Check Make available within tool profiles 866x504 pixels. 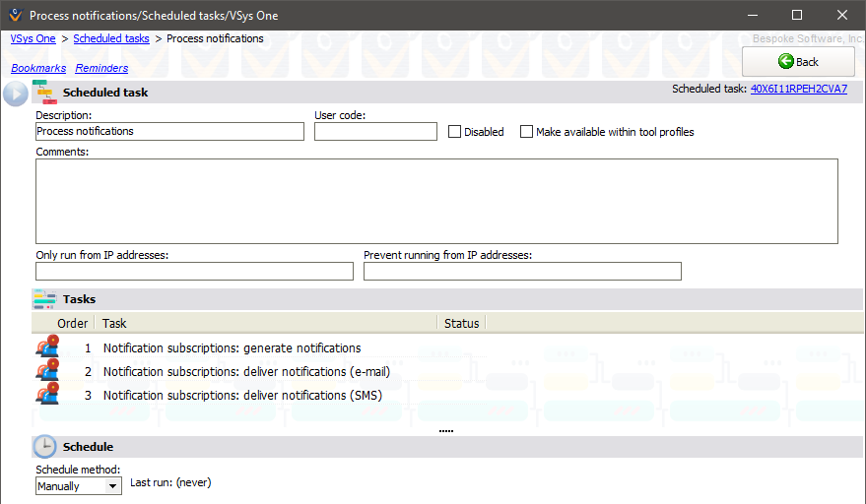[x=527, y=132]
